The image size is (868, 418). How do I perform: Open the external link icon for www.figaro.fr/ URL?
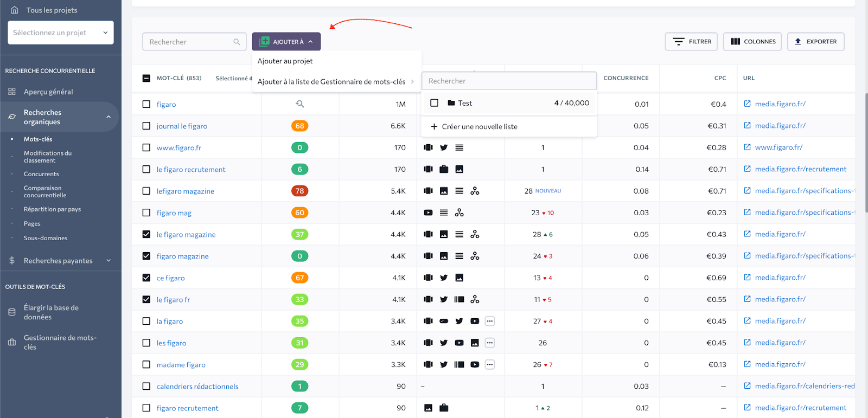pyautogui.click(x=747, y=147)
